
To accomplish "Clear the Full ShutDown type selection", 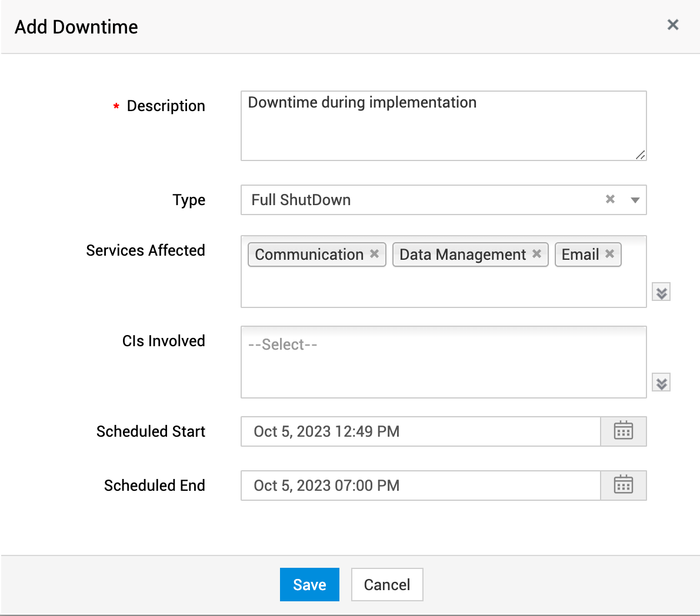I will click(x=609, y=199).
